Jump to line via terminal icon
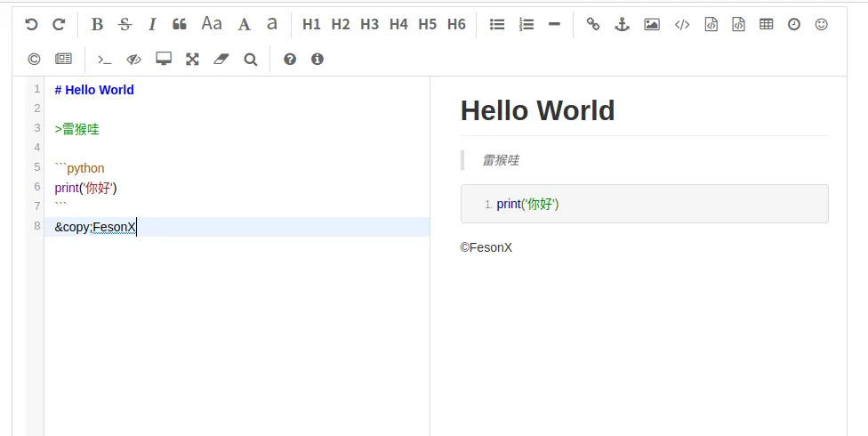Image resolution: width=868 pixels, height=436 pixels. tap(105, 60)
